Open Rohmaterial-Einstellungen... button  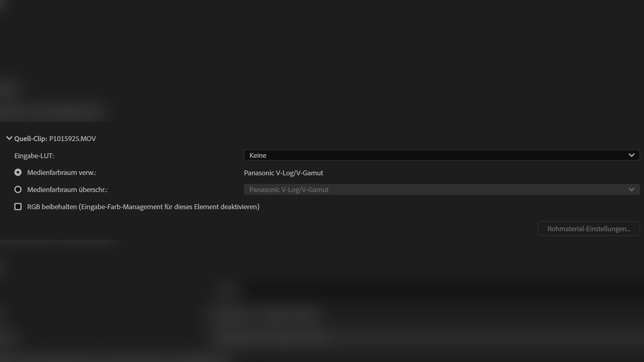point(589,229)
